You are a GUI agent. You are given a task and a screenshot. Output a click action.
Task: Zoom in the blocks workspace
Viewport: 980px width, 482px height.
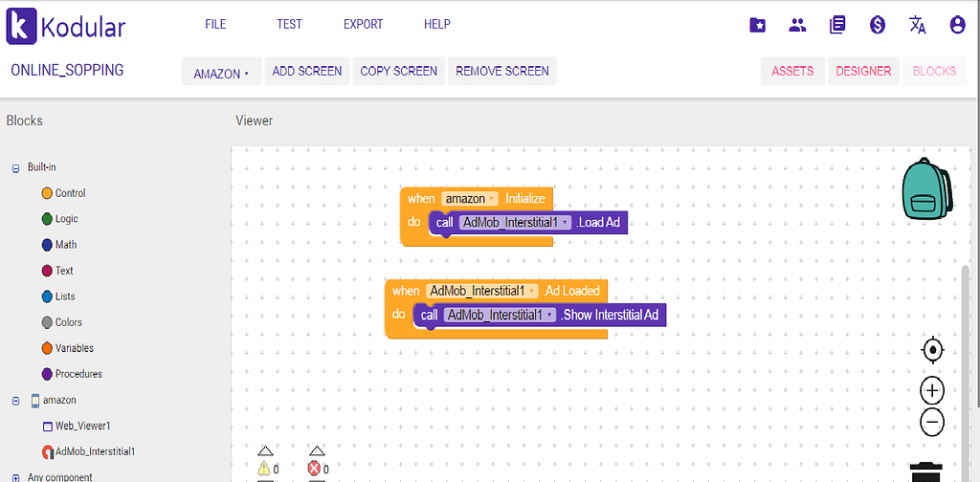[932, 391]
